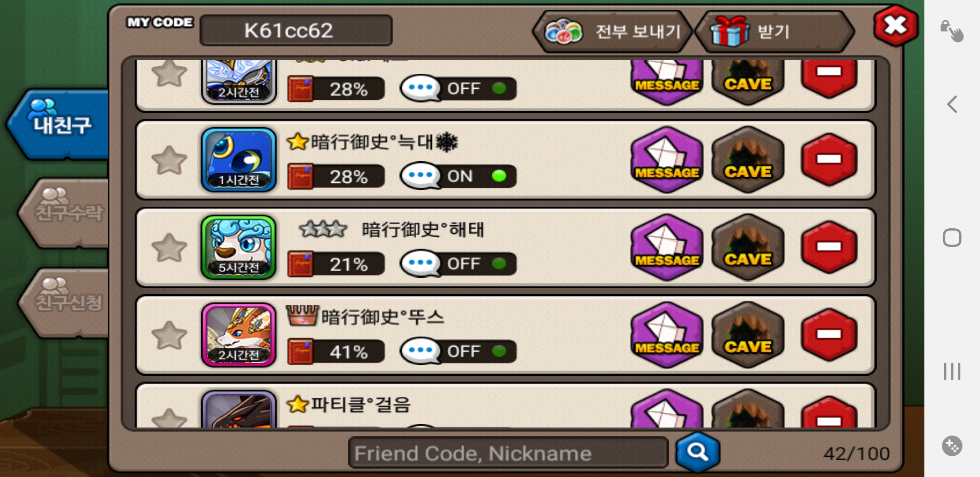Image resolution: width=980 pixels, height=477 pixels.
Task: Favorite 暗行御史°늑대 with the star
Action: [169, 160]
